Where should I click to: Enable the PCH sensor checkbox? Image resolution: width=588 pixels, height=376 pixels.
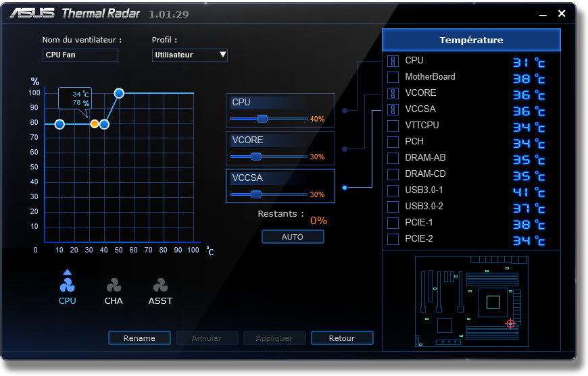point(393,142)
